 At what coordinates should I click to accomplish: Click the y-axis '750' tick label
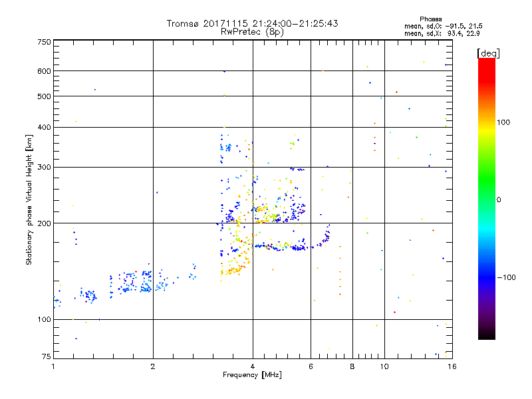(x=44, y=42)
